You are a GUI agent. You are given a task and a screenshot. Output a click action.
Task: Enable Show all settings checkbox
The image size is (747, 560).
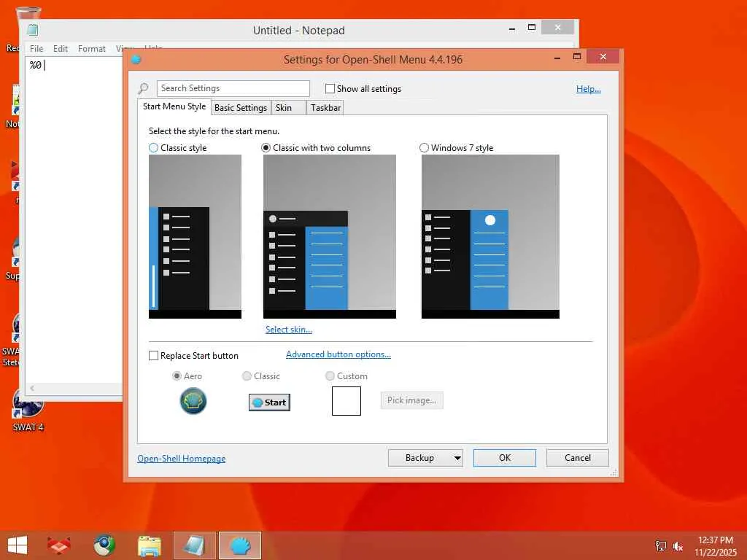(x=330, y=88)
